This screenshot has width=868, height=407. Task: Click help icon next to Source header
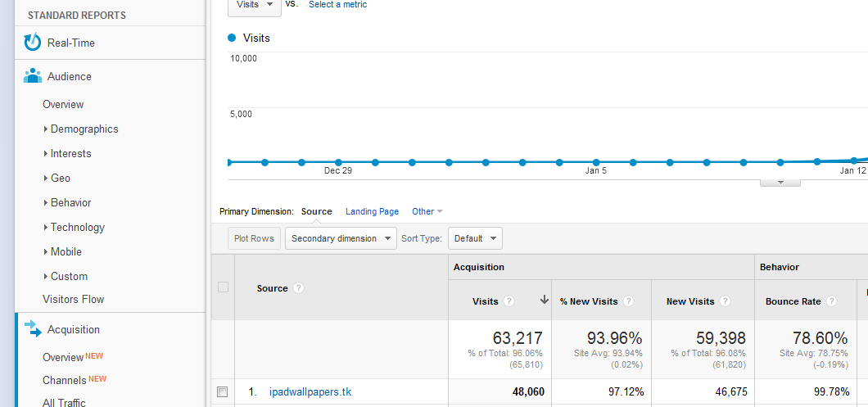(299, 288)
